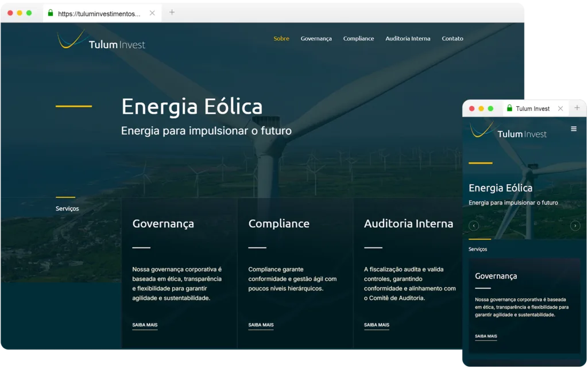Image resolution: width=588 pixels, height=369 pixels.
Task: Click the next slide arrow in mobile carousel
Action: pos(575,226)
